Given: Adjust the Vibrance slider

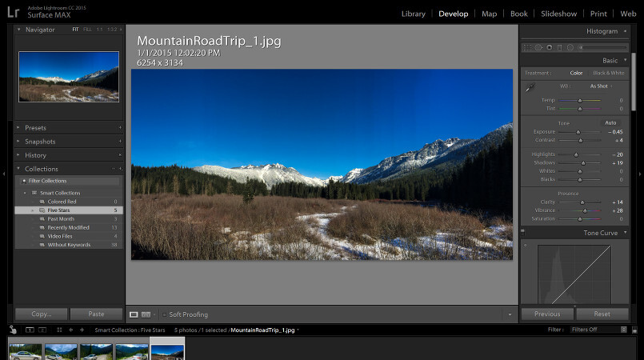Looking at the screenshot, I should [x=585, y=210].
